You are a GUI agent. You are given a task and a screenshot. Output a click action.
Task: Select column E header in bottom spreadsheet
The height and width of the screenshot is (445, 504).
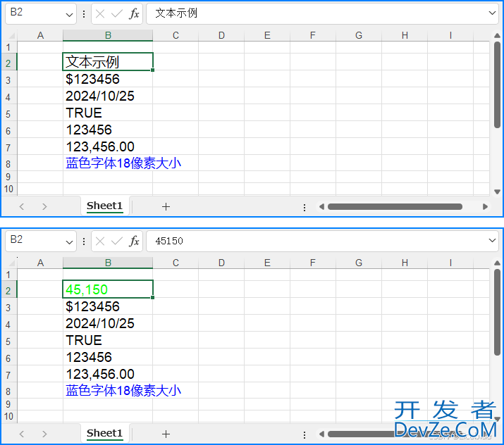(x=267, y=263)
